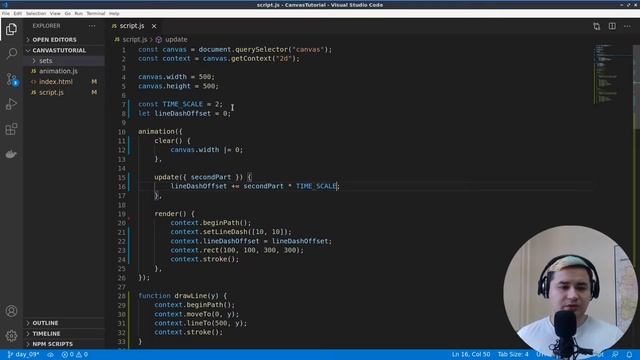Click the notifications bell in status bar
640x360 pixels.
click(629, 354)
